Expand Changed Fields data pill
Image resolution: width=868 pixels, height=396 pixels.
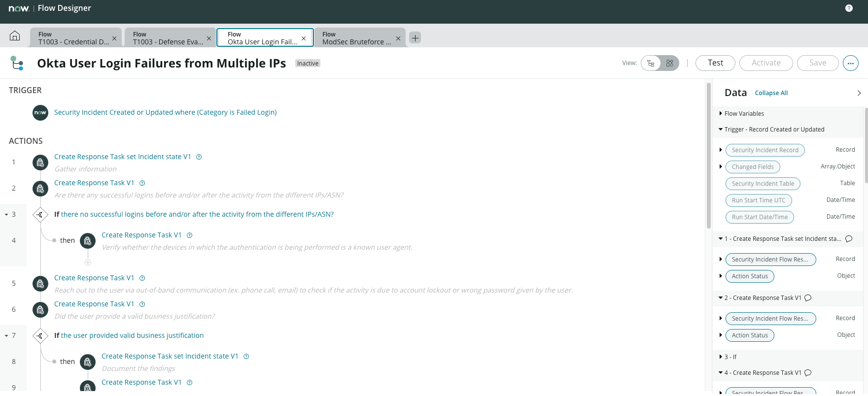[721, 166]
